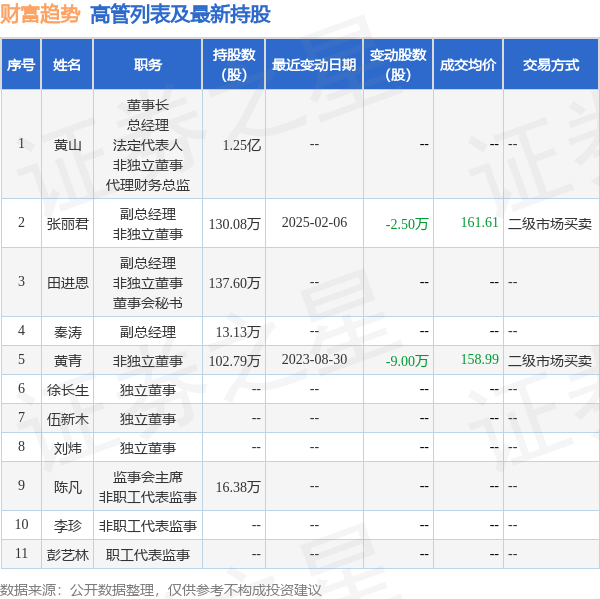Click the 161.61 average price
This screenshot has height=599, width=600.
[x=479, y=222]
